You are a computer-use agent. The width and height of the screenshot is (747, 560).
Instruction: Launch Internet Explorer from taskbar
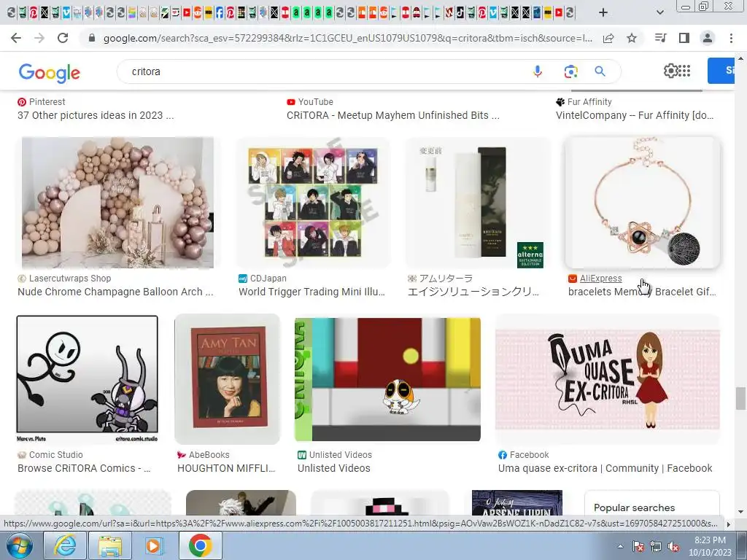pyautogui.click(x=64, y=545)
